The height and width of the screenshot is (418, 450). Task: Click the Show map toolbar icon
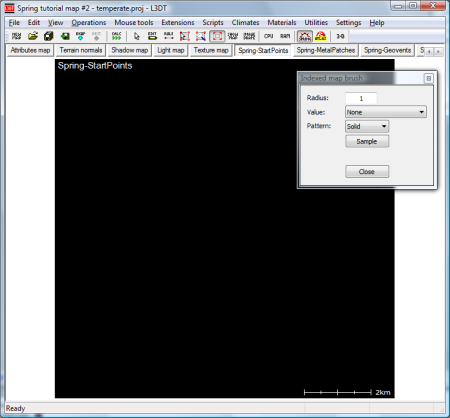pyautogui.click(x=233, y=36)
